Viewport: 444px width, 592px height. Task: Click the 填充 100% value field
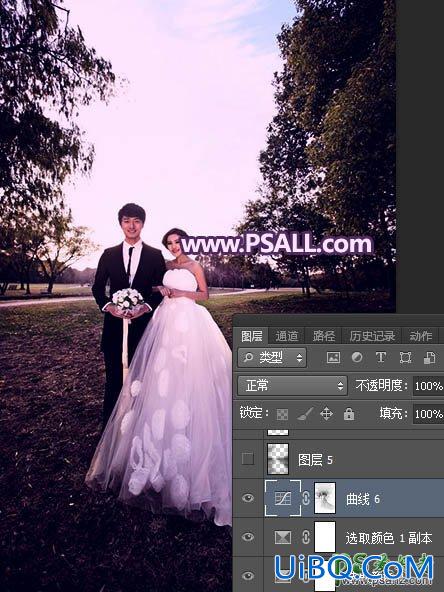click(429, 414)
